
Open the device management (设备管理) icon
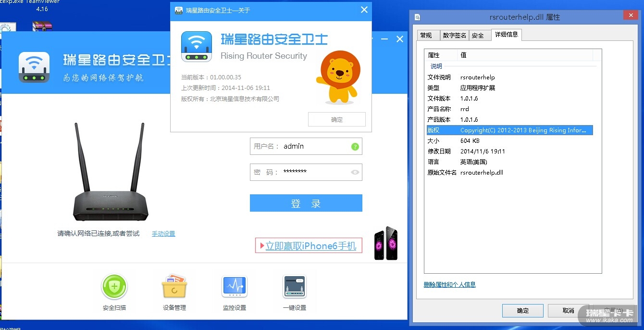(174, 287)
